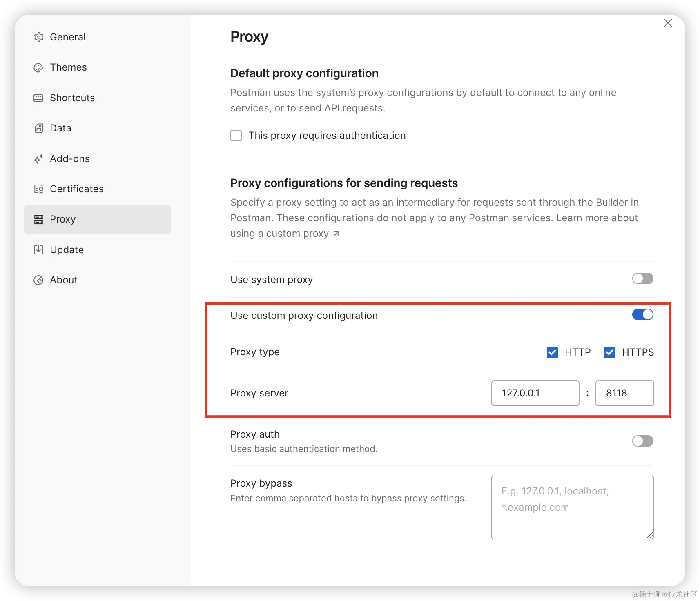Image resolution: width=700 pixels, height=601 pixels.
Task: Click the external link arrow beside custom proxy
Action: point(336,234)
